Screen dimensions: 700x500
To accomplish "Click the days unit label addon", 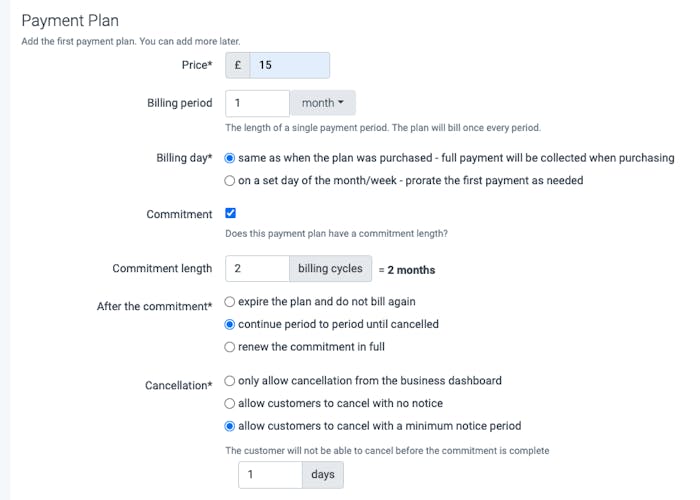I will tap(322, 474).
